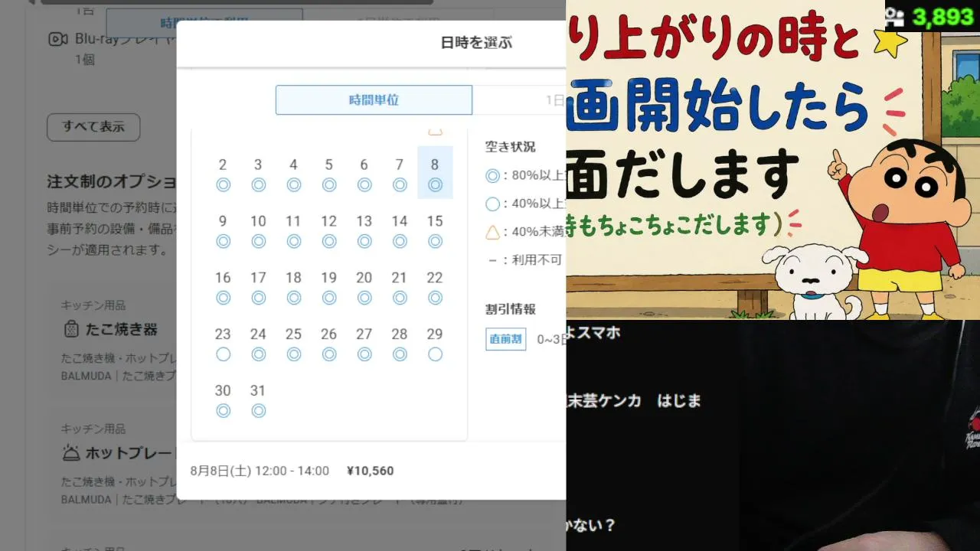Screen dimensions: 980x551
Task: Choose date 2 in the calendar
Action: point(223,165)
